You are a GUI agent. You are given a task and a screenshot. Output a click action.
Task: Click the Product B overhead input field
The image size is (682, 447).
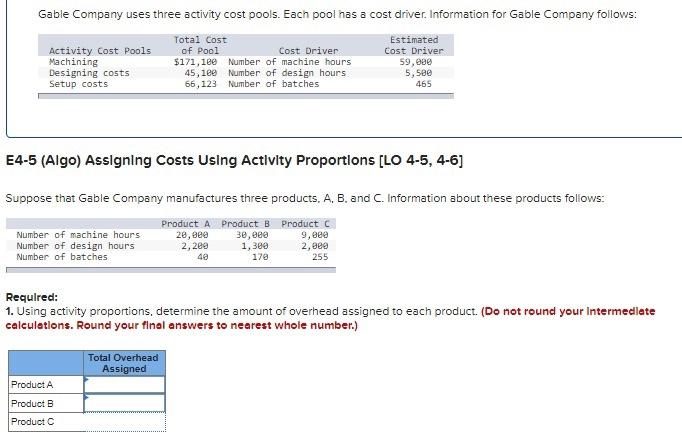124,403
